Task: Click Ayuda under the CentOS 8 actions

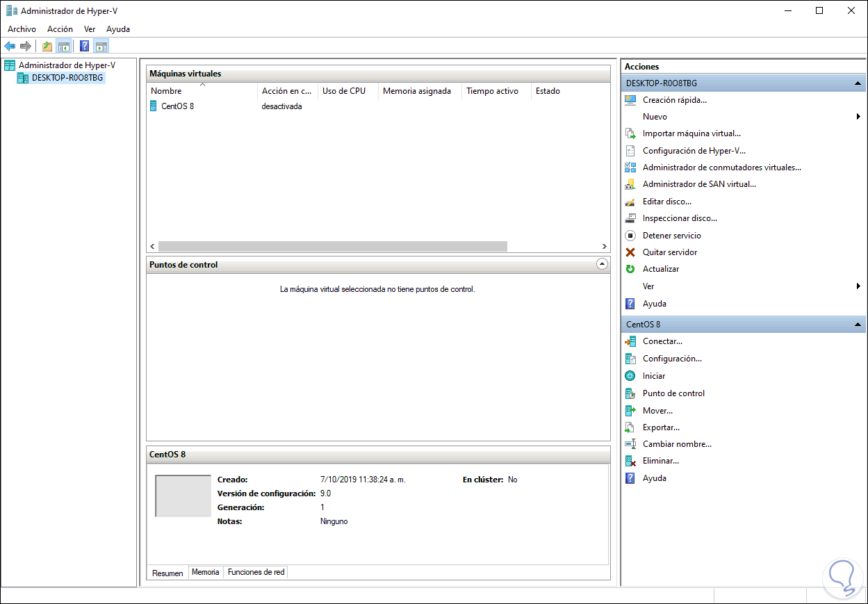Action: click(655, 478)
